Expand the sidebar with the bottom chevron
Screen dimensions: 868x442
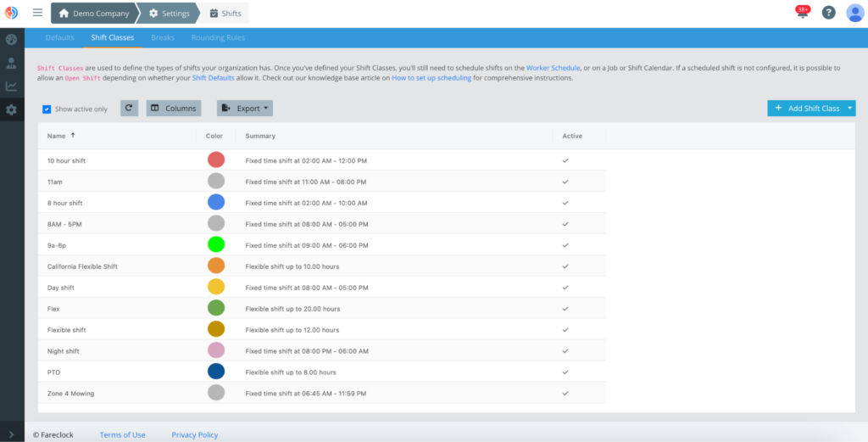[x=12, y=435]
